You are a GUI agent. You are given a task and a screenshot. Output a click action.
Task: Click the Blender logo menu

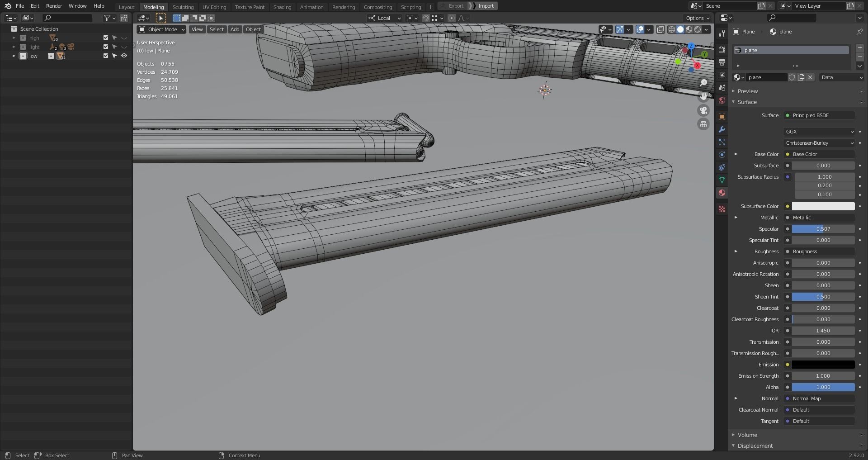tap(8, 6)
